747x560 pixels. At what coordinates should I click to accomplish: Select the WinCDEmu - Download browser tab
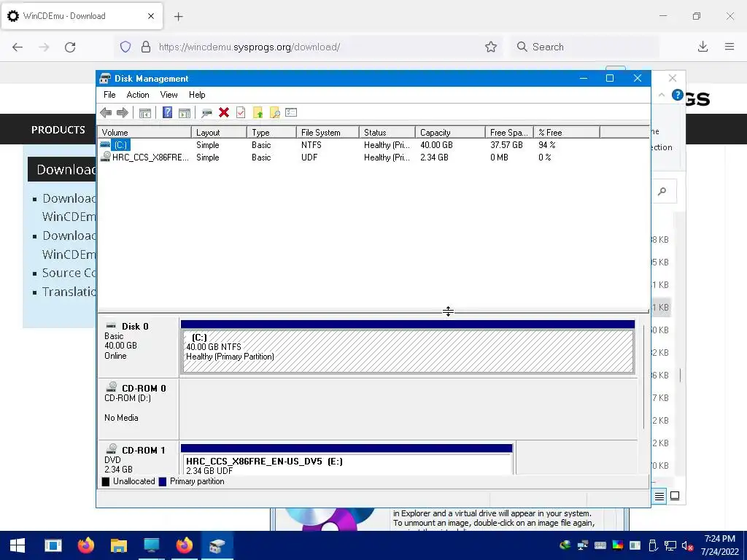[82, 16]
